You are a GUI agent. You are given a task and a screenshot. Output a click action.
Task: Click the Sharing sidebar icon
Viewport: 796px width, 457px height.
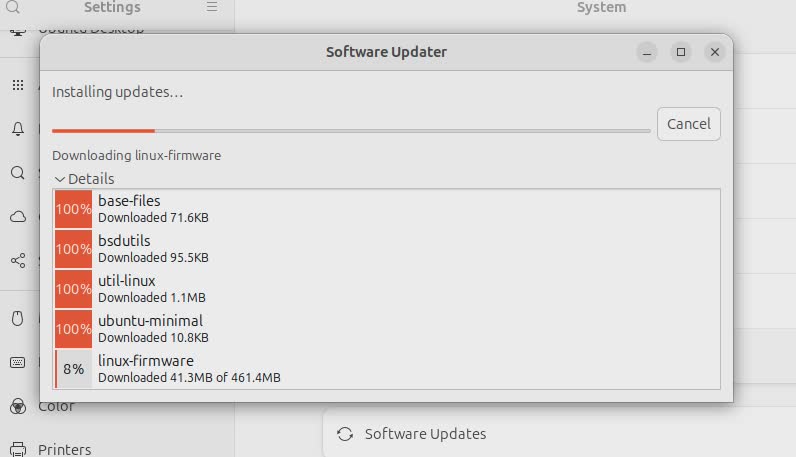(x=18, y=260)
